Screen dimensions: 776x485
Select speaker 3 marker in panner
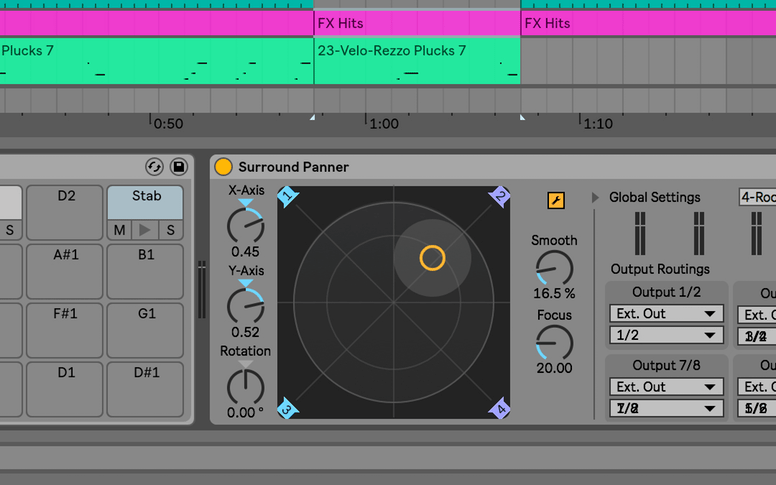(x=288, y=409)
